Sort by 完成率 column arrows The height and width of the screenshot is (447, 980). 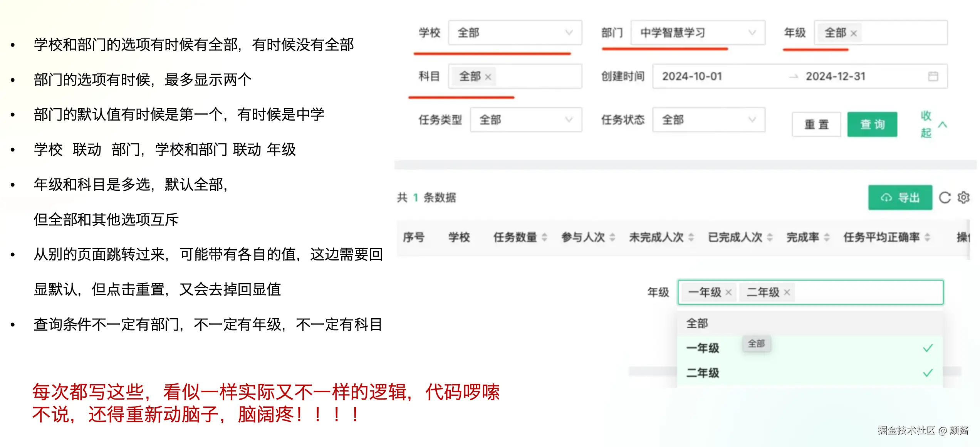[x=827, y=237]
